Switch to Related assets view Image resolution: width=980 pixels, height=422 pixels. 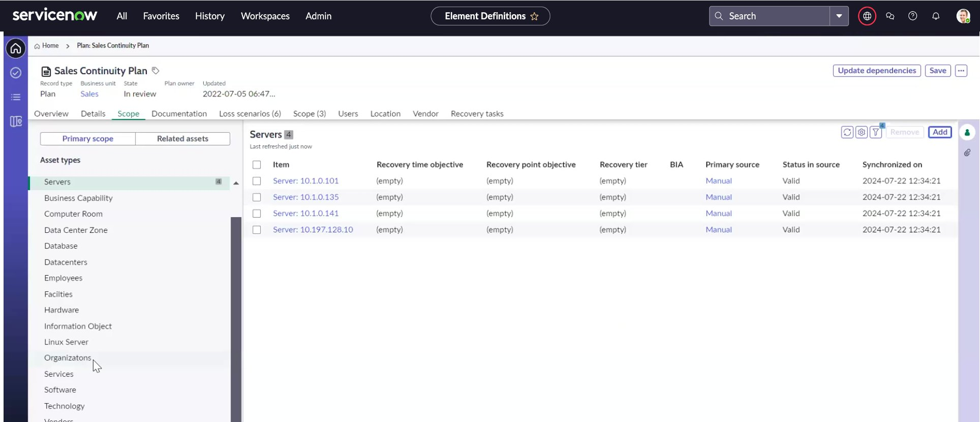(182, 139)
